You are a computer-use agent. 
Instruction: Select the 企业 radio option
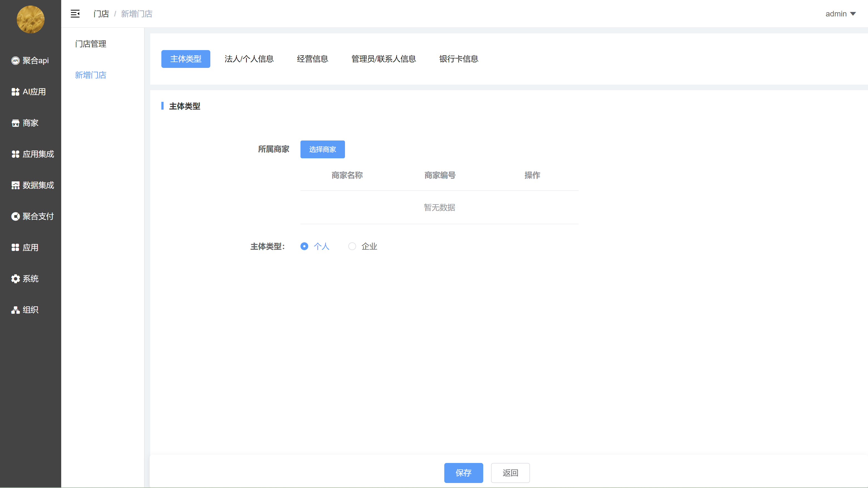pyautogui.click(x=352, y=246)
